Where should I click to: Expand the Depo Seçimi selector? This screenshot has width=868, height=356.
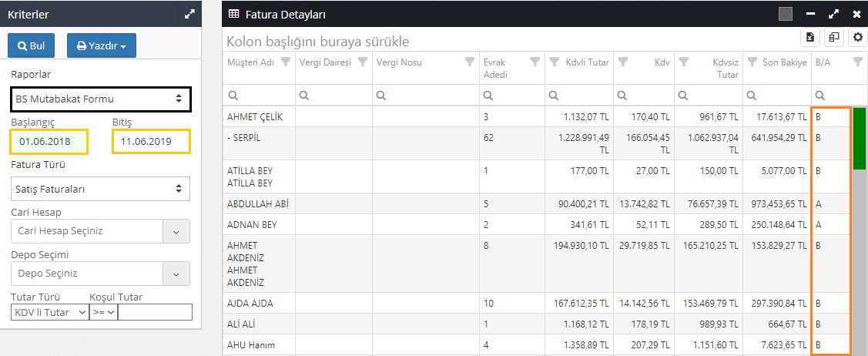(x=176, y=274)
